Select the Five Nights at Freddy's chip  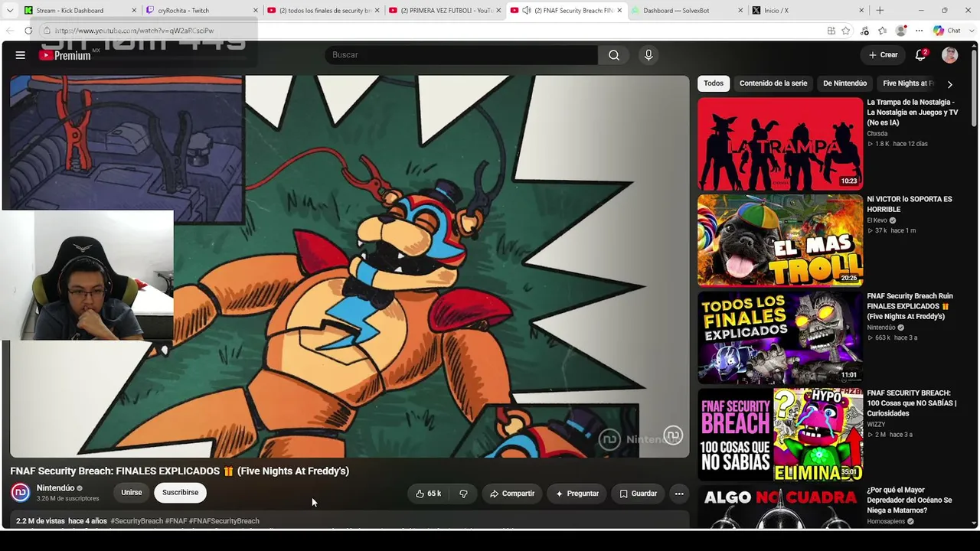point(908,83)
